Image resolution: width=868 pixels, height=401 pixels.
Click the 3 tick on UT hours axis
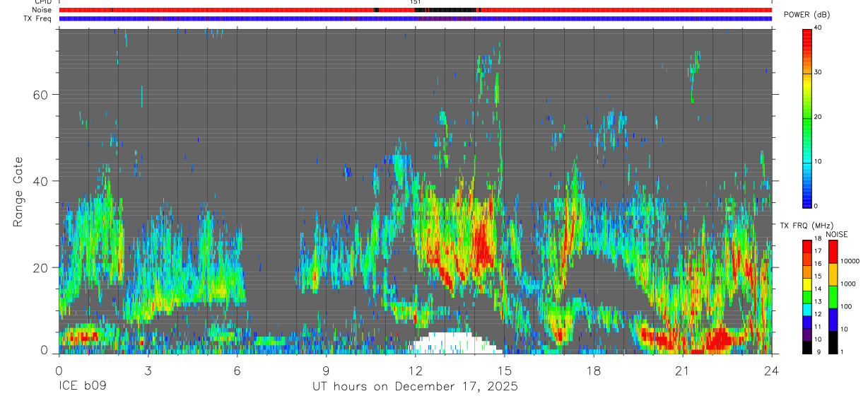pyautogui.click(x=148, y=370)
